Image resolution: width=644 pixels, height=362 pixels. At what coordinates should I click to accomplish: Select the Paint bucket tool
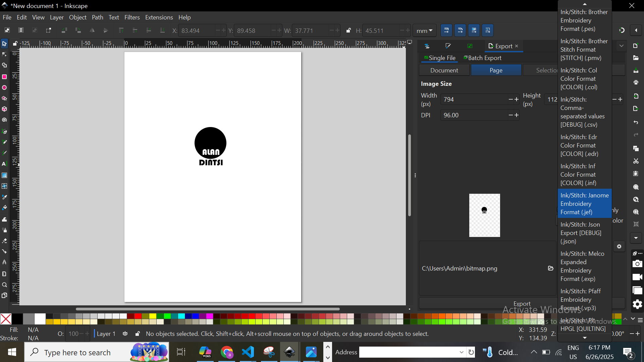[4, 208]
